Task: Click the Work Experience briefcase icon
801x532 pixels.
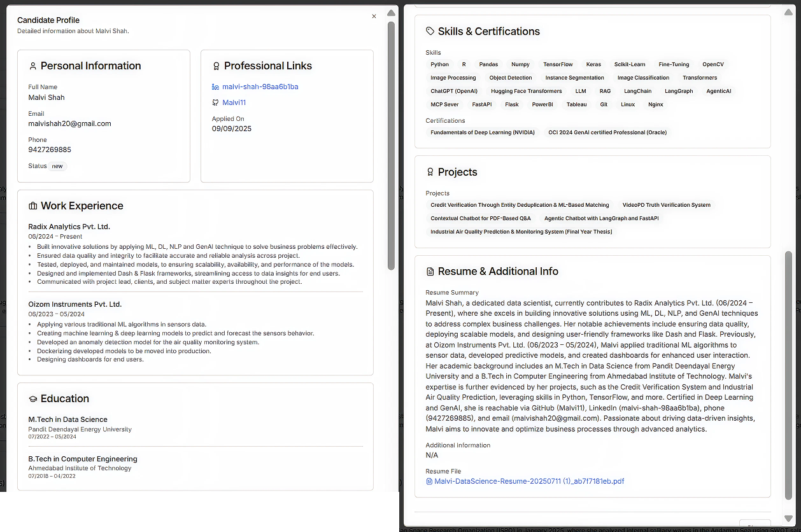Action: point(32,206)
